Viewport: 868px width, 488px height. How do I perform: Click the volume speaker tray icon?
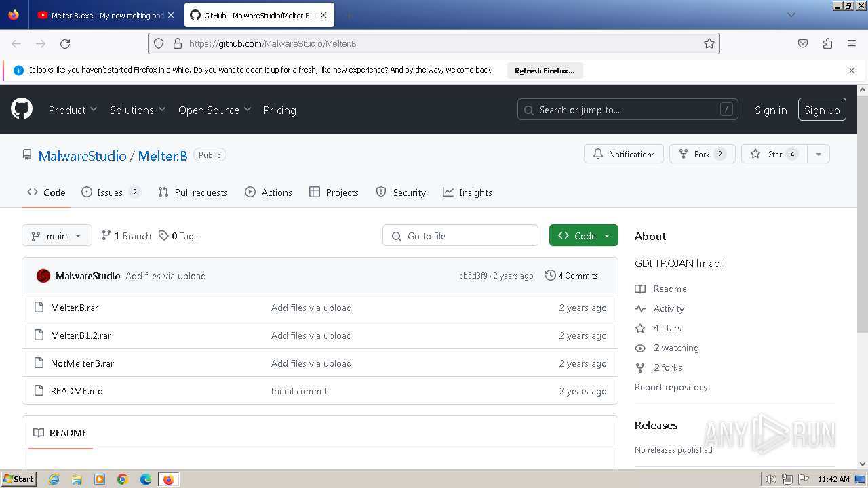pyautogui.click(x=771, y=479)
